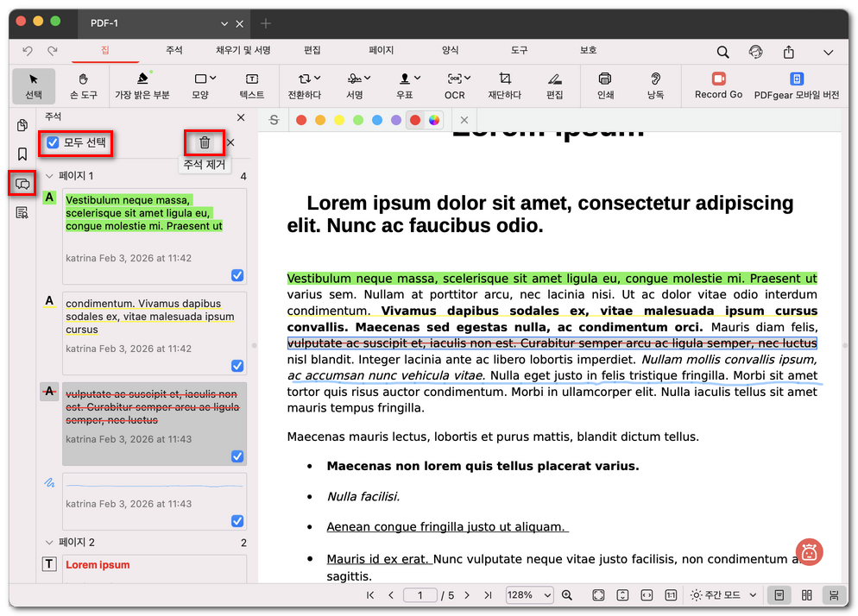858x616 pixels.
Task: Open the 주간 모드 display mode dropdown
Action: 723,595
